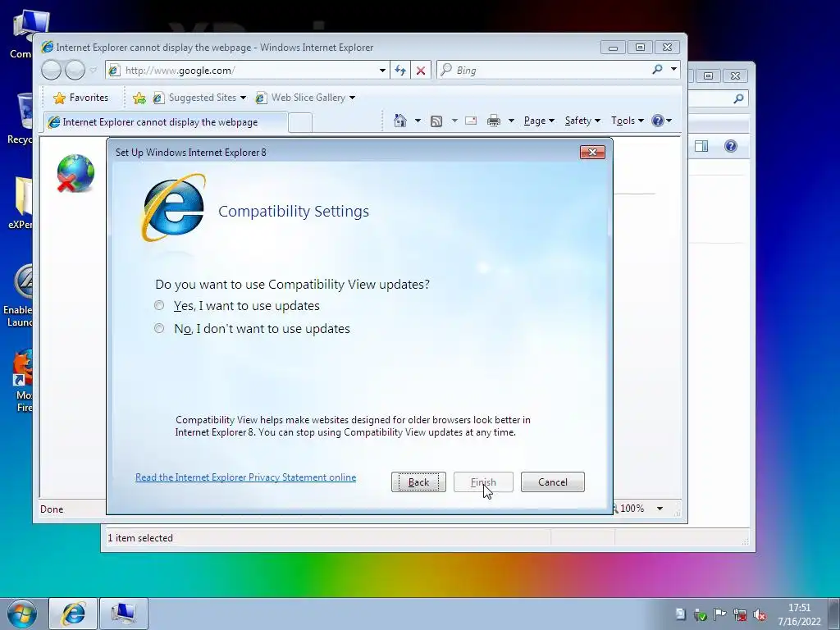Click the Finish button

tap(483, 482)
